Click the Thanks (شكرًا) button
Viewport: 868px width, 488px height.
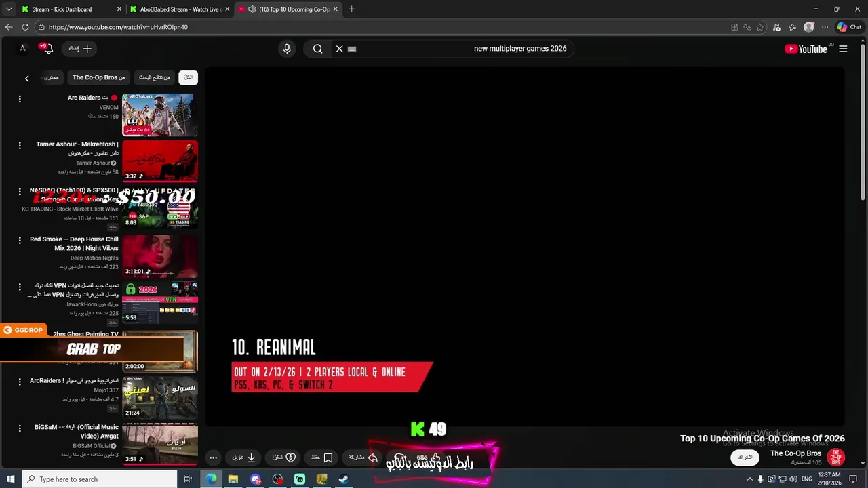tap(284, 457)
